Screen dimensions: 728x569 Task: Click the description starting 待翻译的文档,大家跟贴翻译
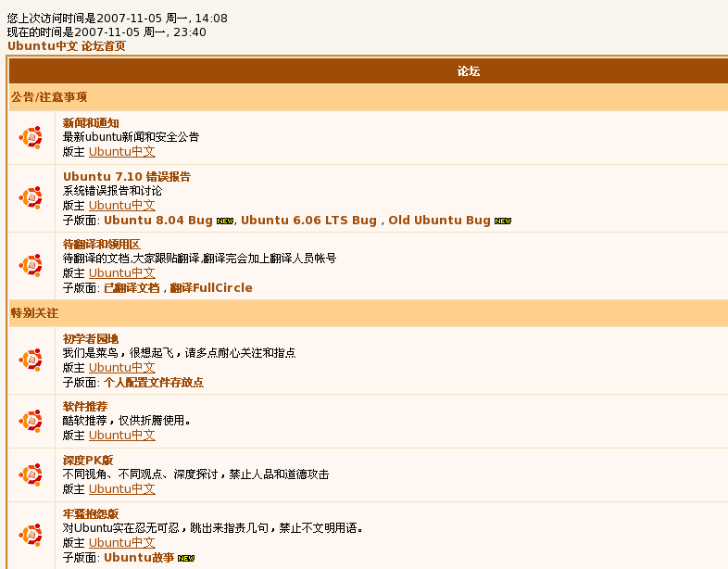(200, 259)
